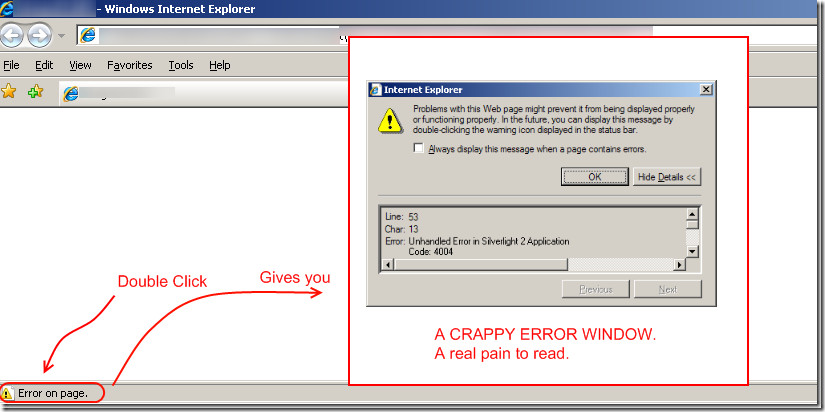Click the yellow warning icon in dialog
Screen dimensions: 825x412
click(x=390, y=120)
